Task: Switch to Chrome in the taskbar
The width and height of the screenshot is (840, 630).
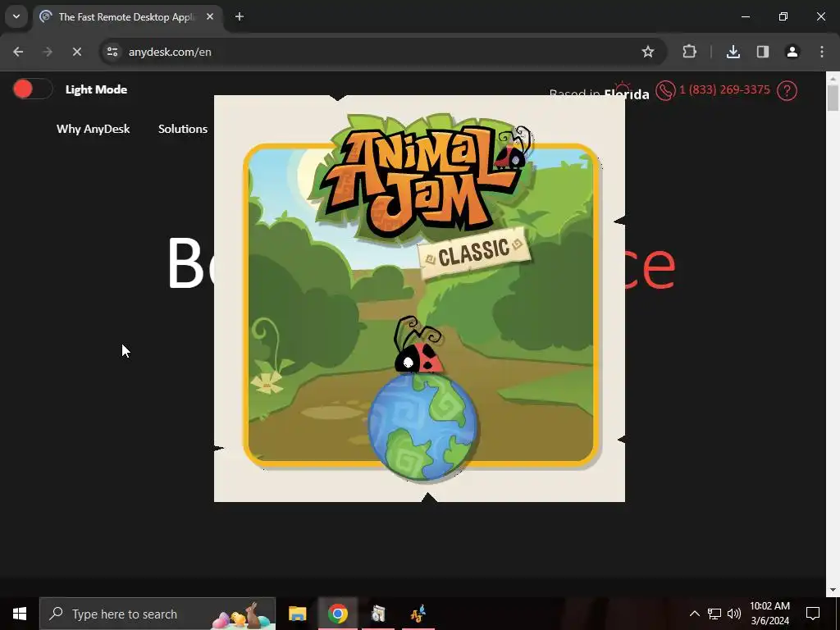Action: [337, 614]
